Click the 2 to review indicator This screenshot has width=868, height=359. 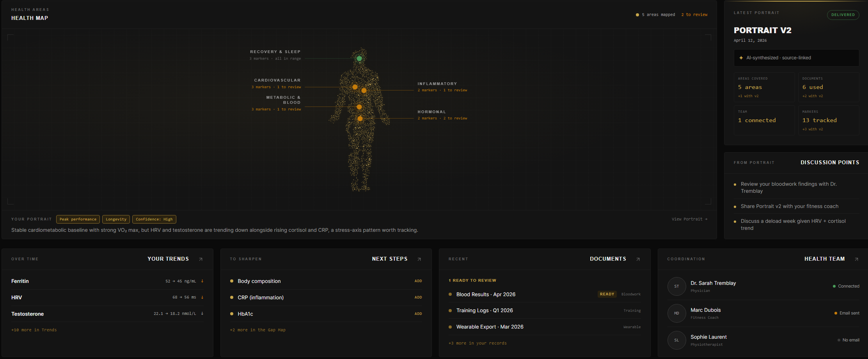[x=694, y=15]
